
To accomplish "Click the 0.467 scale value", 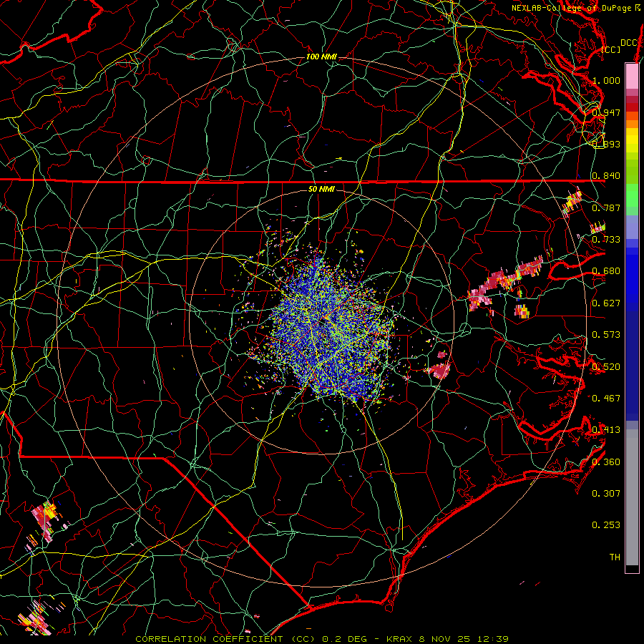I will point(606,399).
